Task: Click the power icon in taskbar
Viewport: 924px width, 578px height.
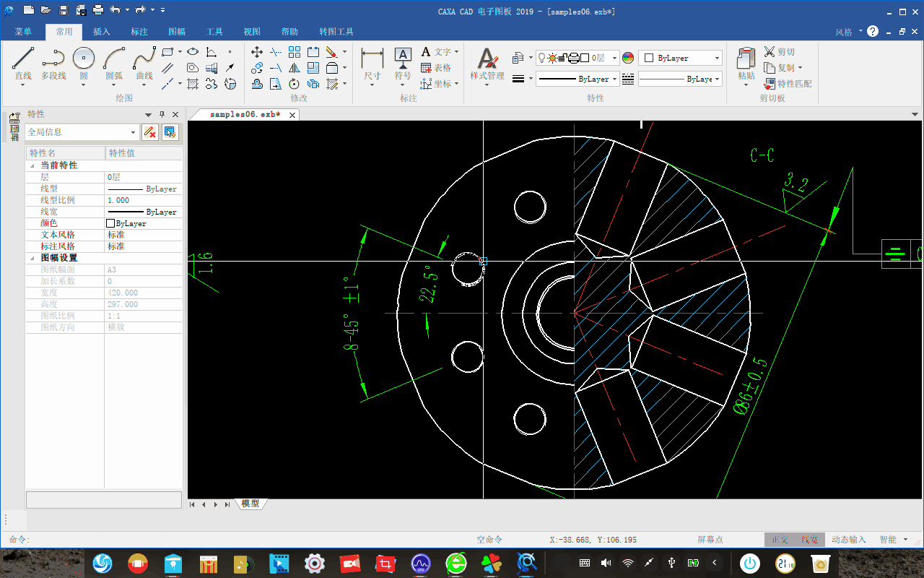Action: pyautogui.click(x=751, y=563)
